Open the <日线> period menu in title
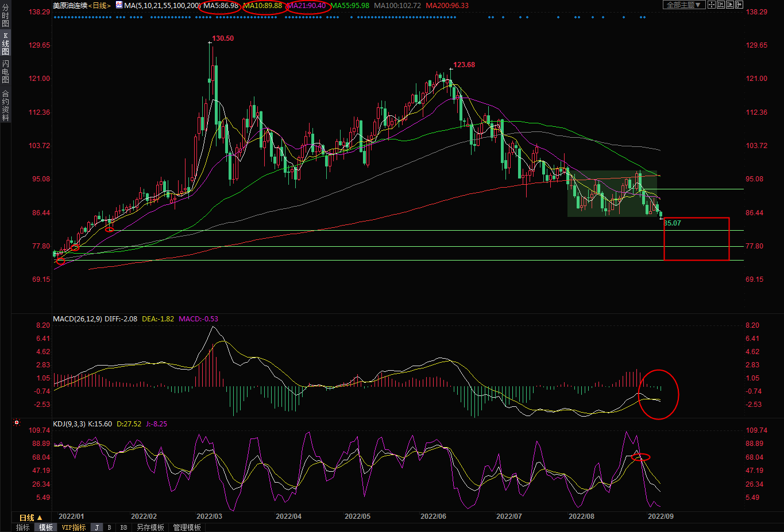Viewport: 784px width, 532px height. click(x=100, y=5)
